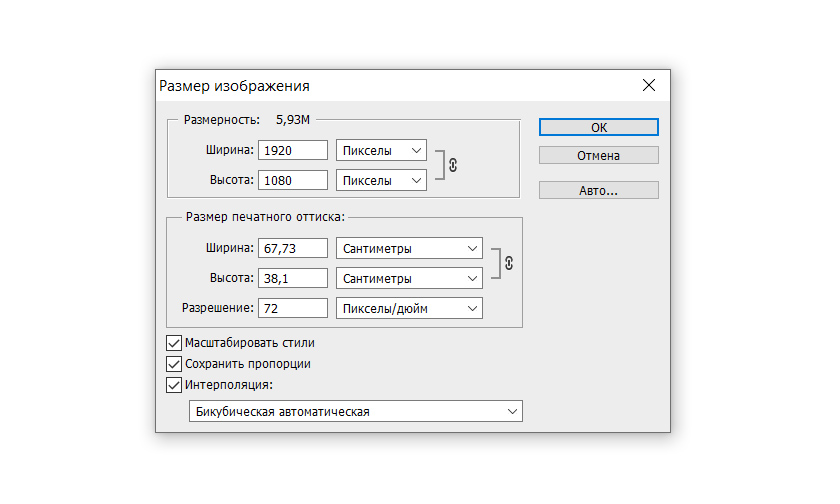The width and height of the screenshot is (840, 504).
Task: Open the Авто... settings button
Action: point(598,190)
